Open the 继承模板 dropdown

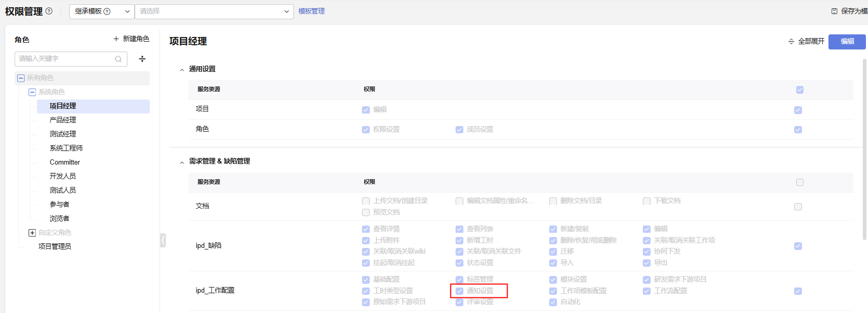point(101,11)
